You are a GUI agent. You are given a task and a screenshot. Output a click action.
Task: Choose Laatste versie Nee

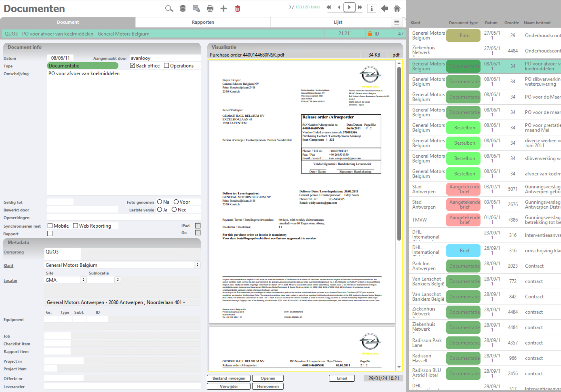[x=174, y=209]
